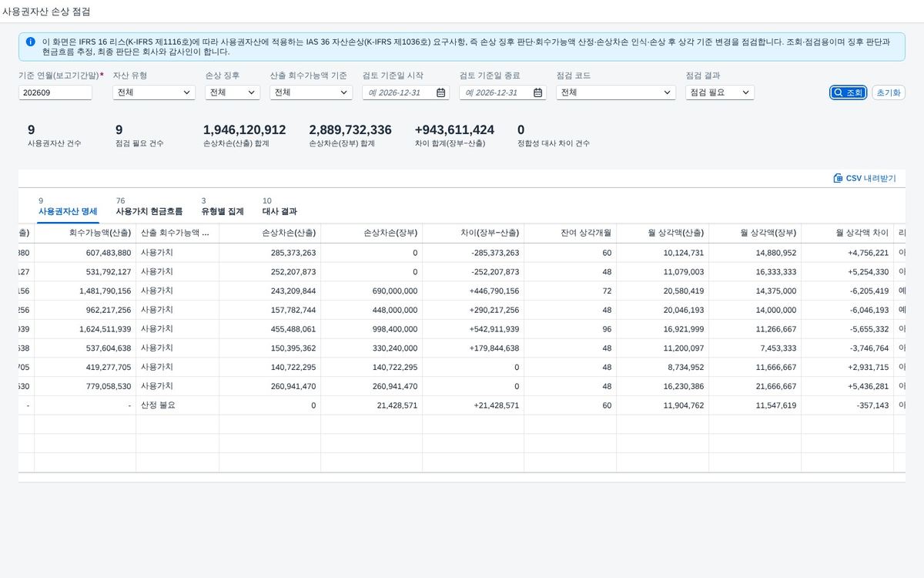Click the -285,373,263 difference cell
The image size is (924, 578).
474,253
